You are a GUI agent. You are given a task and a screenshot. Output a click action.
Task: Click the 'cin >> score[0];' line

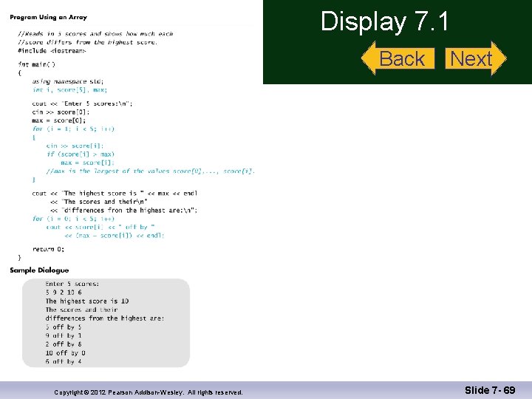click(x=61, y=112)
